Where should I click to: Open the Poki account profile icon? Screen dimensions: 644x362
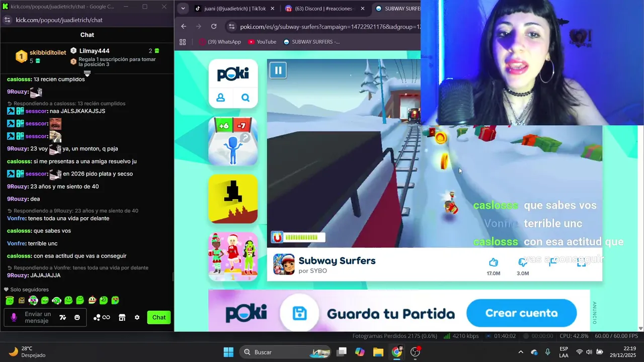[220, 98]
